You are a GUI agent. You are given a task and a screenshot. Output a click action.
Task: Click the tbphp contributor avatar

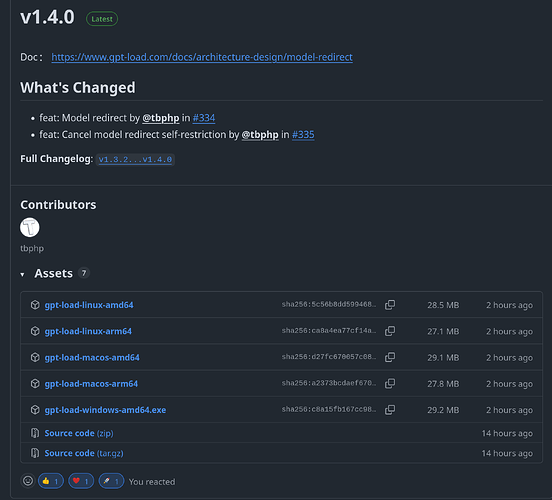point(30,227)
